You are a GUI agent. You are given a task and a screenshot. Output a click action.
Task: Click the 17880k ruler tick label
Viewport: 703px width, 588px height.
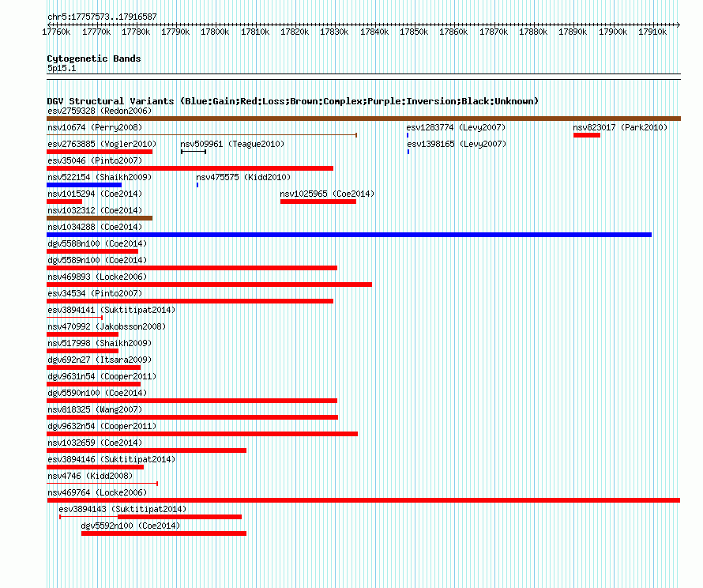coord(533,32)
